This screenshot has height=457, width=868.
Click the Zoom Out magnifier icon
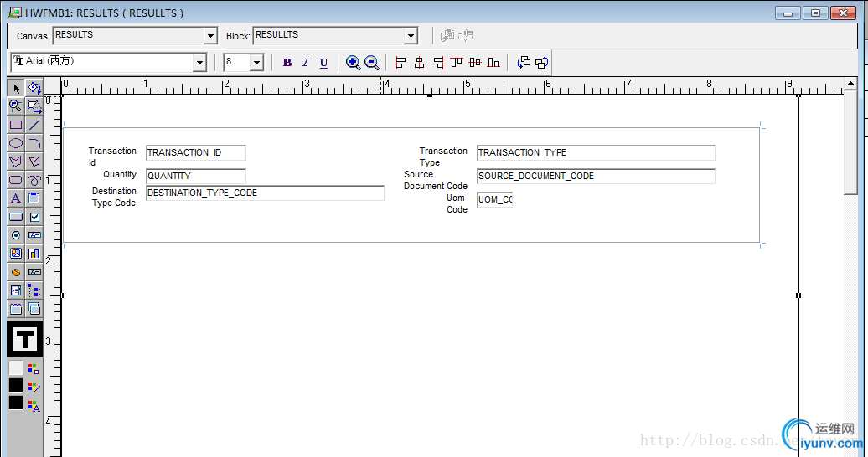point(371,63)
